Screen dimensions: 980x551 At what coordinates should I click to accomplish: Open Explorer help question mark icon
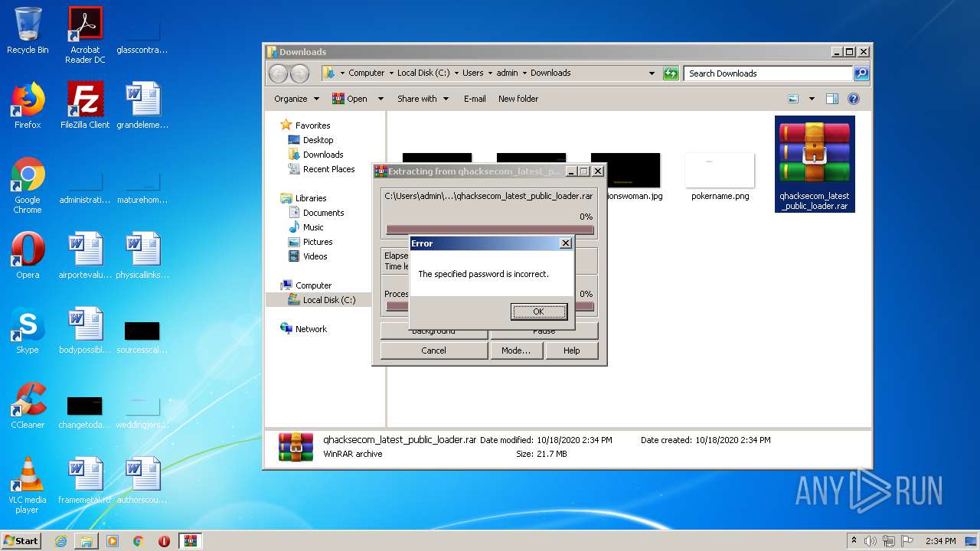(854, 99)
